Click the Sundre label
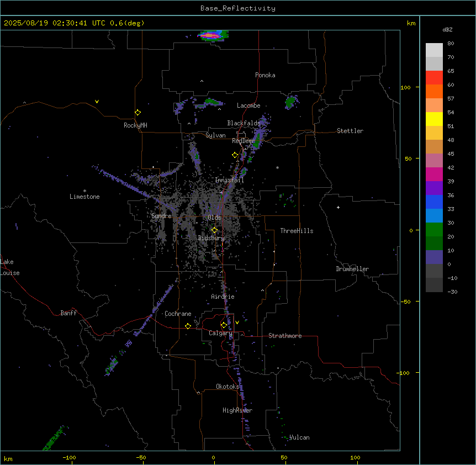Screen dimensions: 476x465 point(161,216)
